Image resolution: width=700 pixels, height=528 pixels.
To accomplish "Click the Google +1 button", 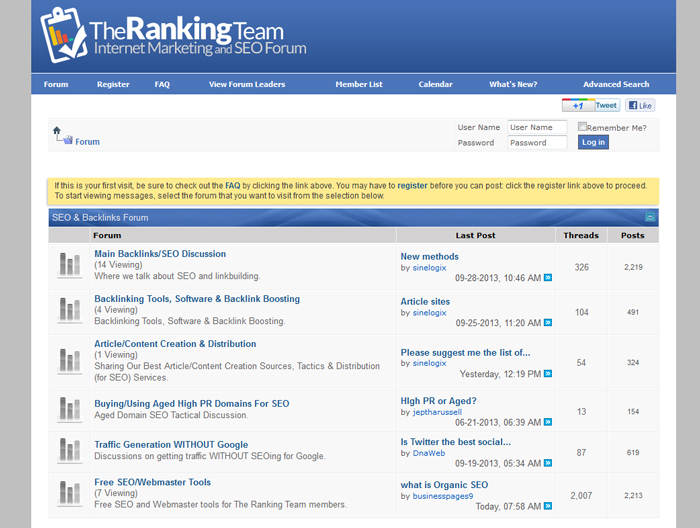I will pos(577,105).
